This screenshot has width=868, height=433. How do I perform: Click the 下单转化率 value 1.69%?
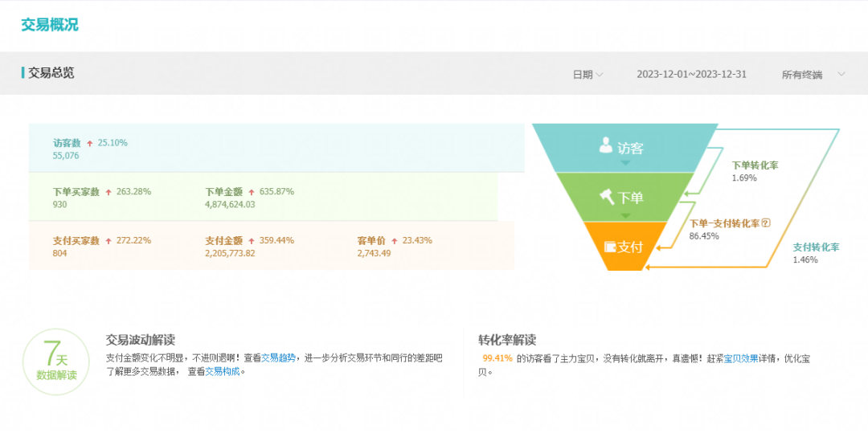(744, 178)
